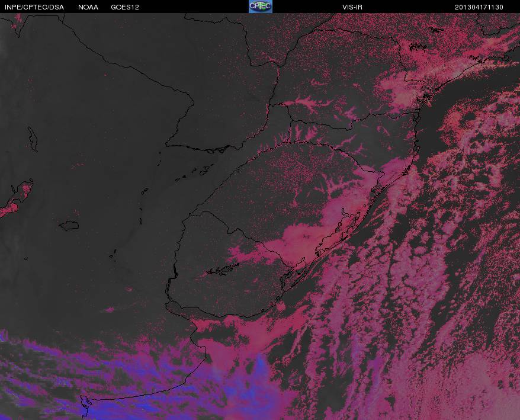Click the 201304171130 timestamp
The height and width of the screenshot is (420, 520).
click(x=479, y=7)
